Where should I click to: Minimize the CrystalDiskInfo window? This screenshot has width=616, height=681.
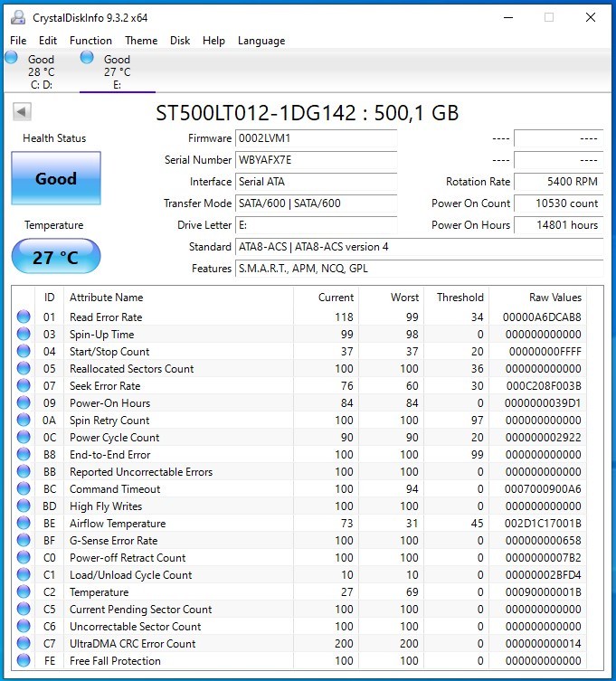click(x=508, y=17)
